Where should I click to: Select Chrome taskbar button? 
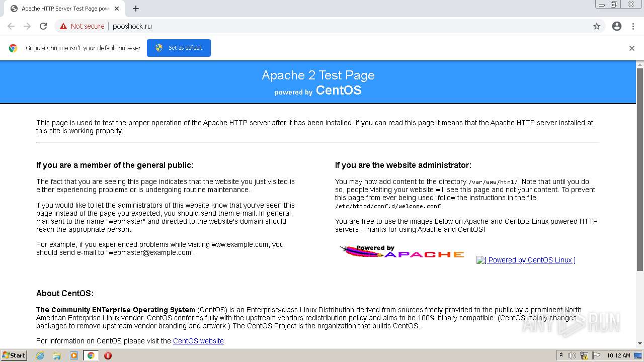point(91,355)
